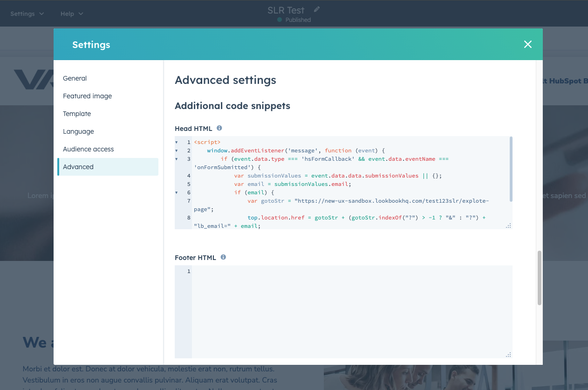This screenshot has height=390, width=588.
Task: Click 'top.location.href' code on line 8
Action: tap(276, 218)
